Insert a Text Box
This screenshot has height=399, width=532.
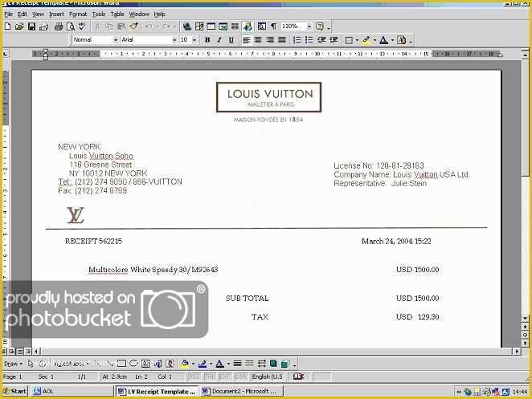[x=146, y=364]
